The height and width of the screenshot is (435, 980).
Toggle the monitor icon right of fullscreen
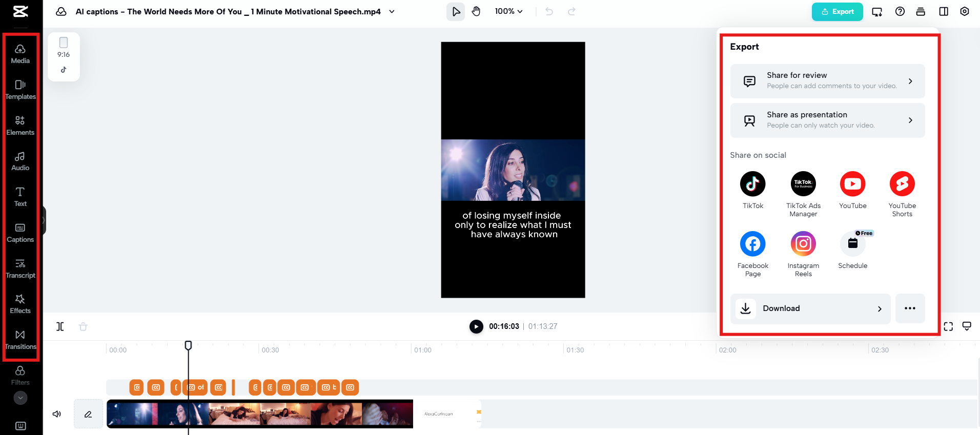(x=967, y=326)
